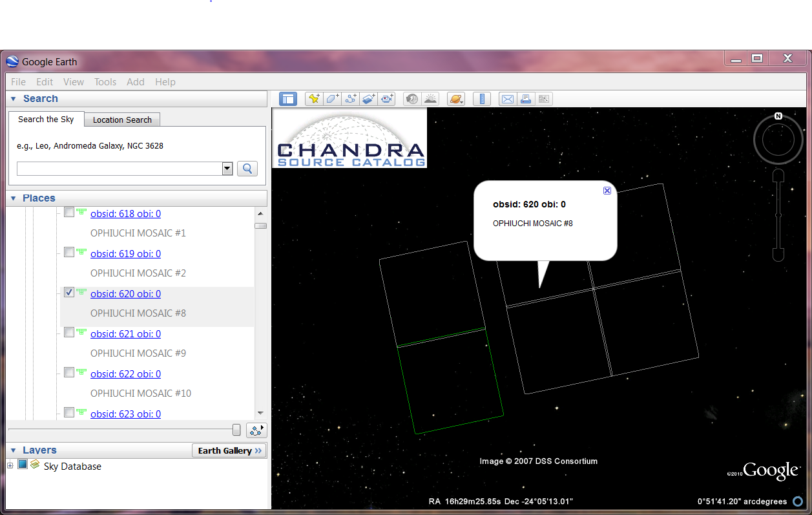Screen dimensions: 812x515
Task: Click the Places opacity slider handle
Action: (x=236, y=430)
